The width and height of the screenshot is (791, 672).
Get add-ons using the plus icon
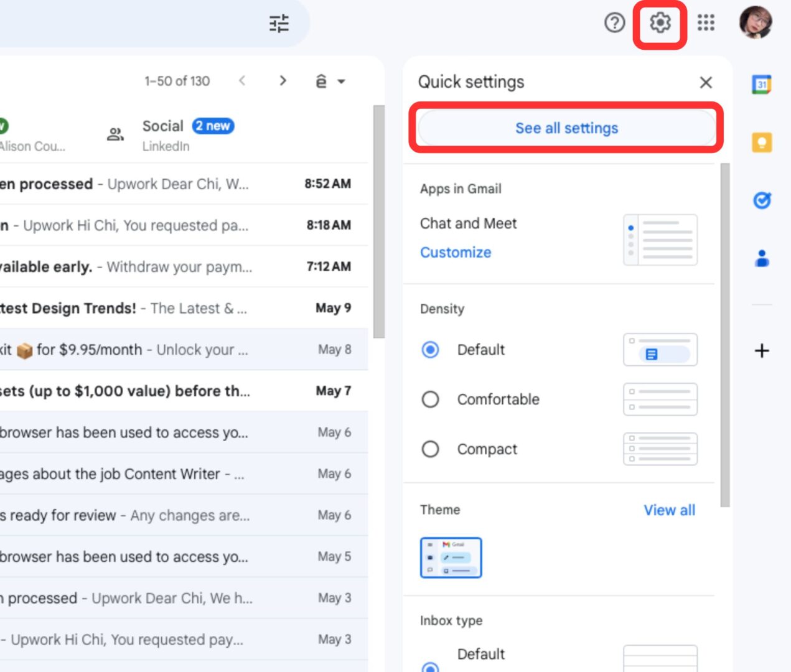point(761,350)
